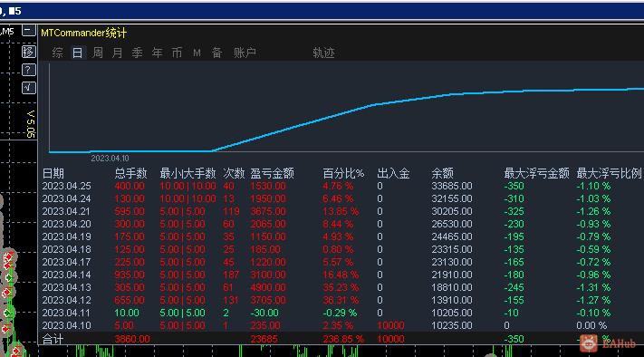The width and height of the screenshot is (644, 357).
Task: Click trade count 187
Action: [231, 275]
